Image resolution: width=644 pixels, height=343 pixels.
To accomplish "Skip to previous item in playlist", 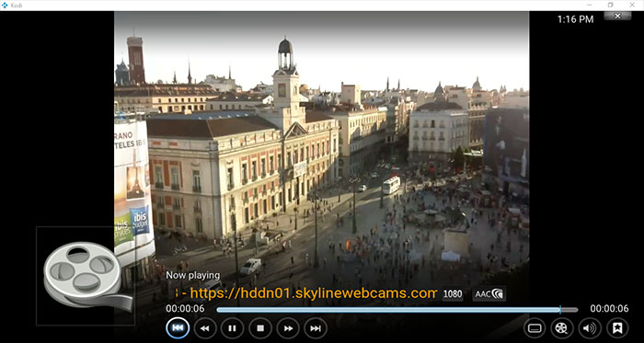I will [x=178, y=328].
